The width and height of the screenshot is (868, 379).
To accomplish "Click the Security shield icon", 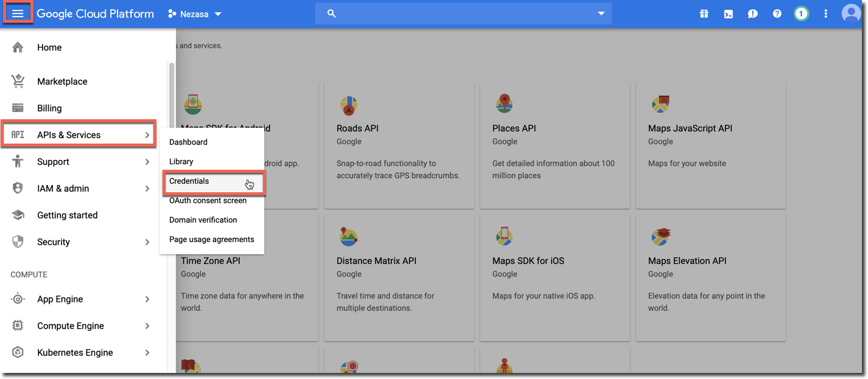I will click(18, 242).
